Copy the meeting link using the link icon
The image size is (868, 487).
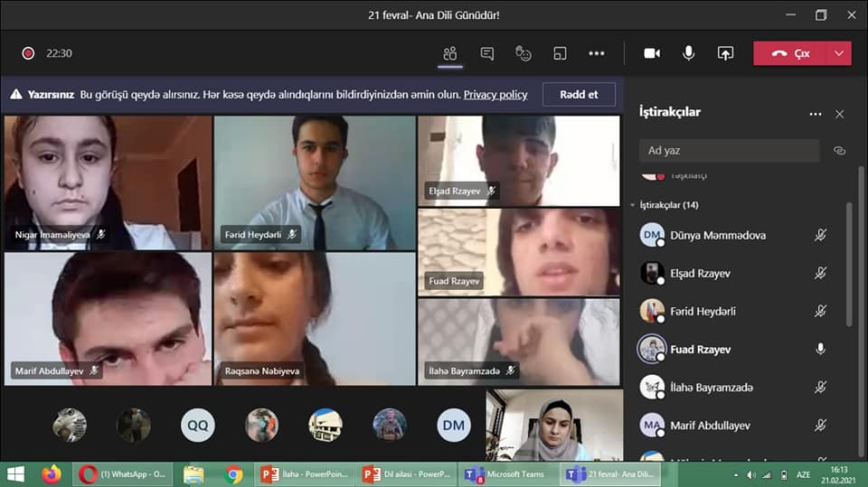pyautogui.click(x=839, y=151)
